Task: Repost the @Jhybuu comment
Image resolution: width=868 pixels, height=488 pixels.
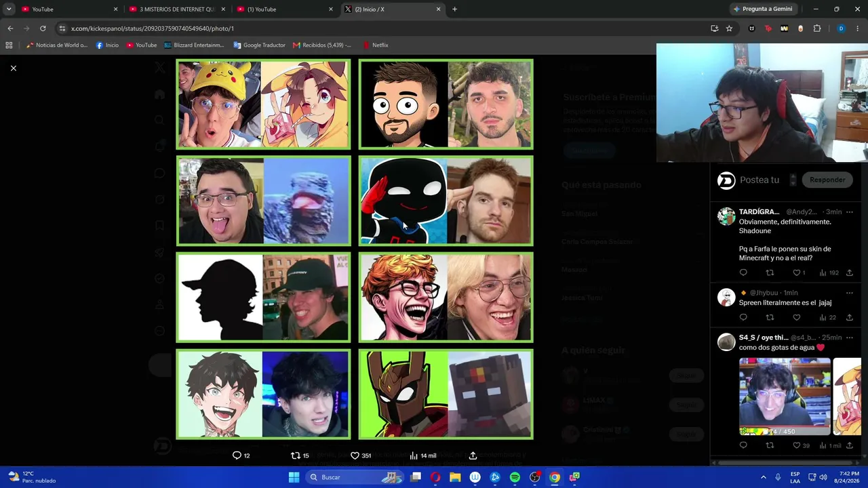Action: pyautogui.click(x=770, y=317)
